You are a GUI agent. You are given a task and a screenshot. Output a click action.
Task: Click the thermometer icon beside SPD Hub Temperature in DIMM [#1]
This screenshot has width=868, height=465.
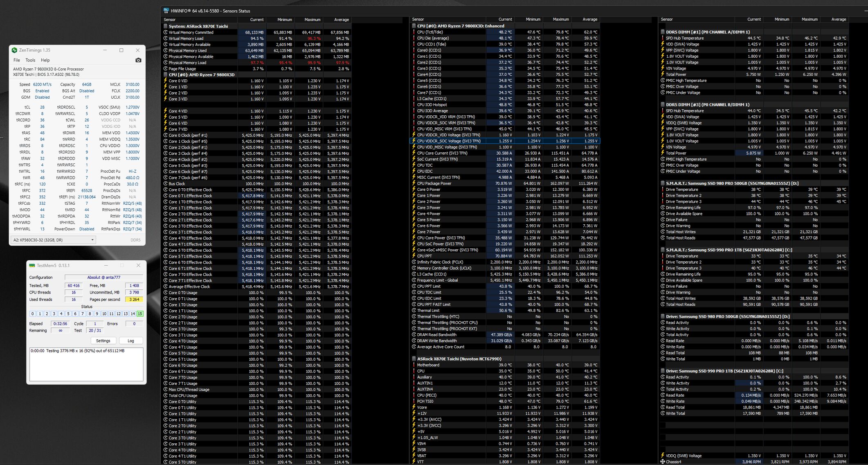pos(663,38)
